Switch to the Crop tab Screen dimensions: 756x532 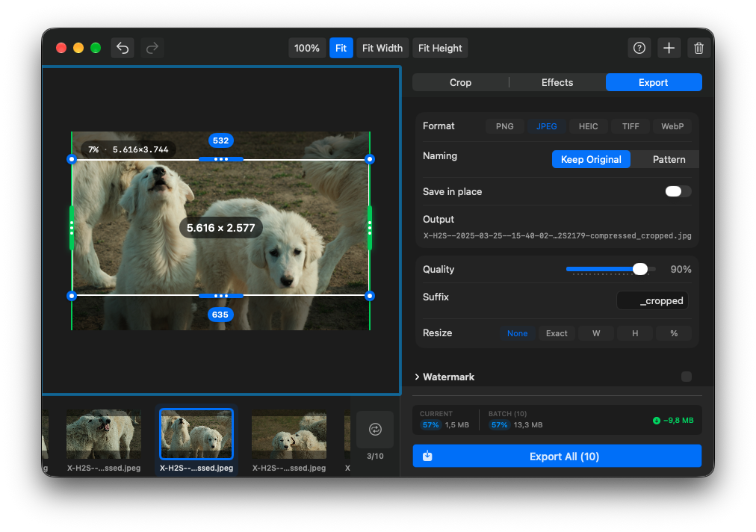tap(460, 82)
